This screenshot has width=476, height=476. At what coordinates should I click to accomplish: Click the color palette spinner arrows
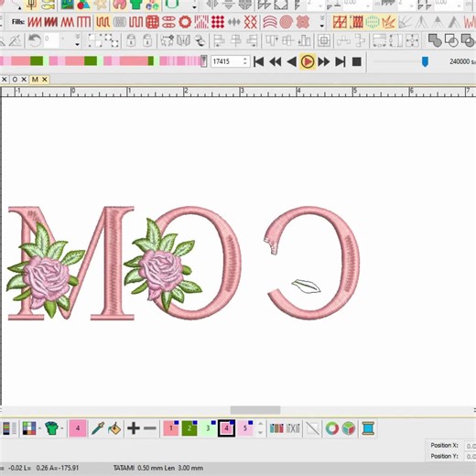click(x=260, y=428)
